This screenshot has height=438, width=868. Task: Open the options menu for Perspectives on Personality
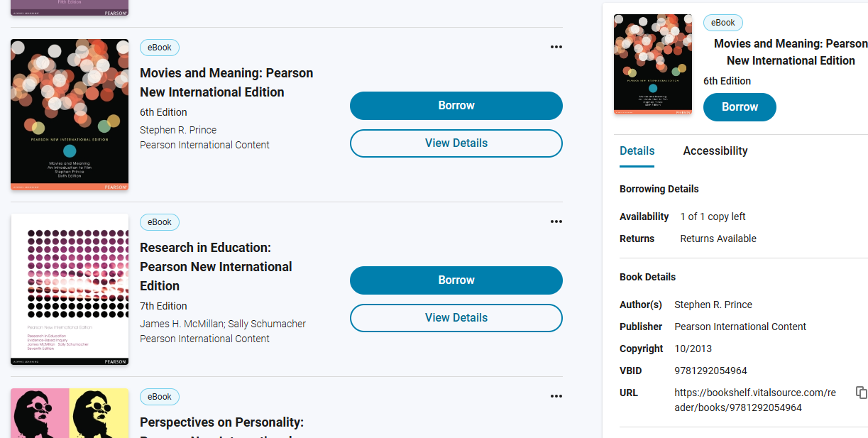point(556,396)
